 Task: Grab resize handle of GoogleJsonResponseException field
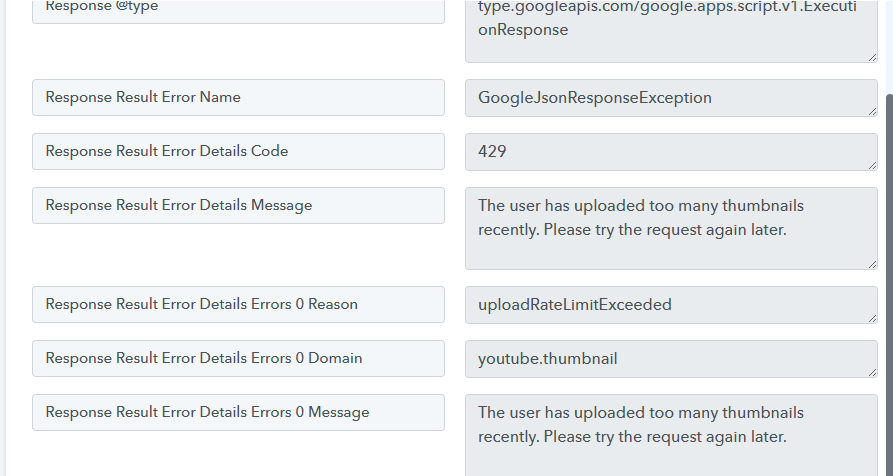(872, 111)
